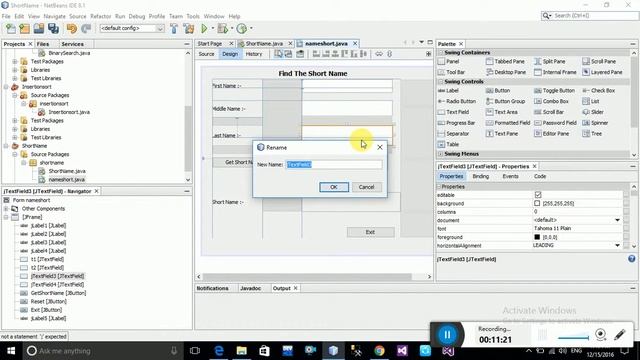Viewport: 640px width, 360px height.
Task: Open Microsoft Edge from the taskbar
Action: [x=219, y=351]
